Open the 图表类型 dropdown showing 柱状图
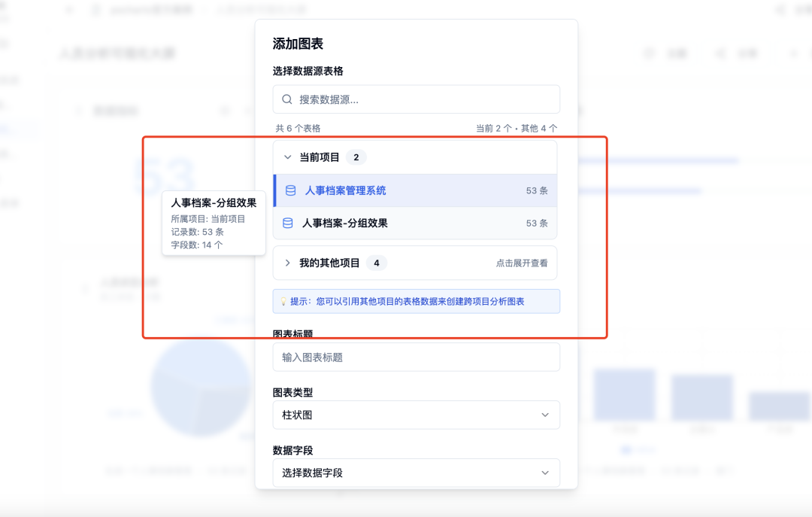 pyautogui.click(x=416, y=415)
